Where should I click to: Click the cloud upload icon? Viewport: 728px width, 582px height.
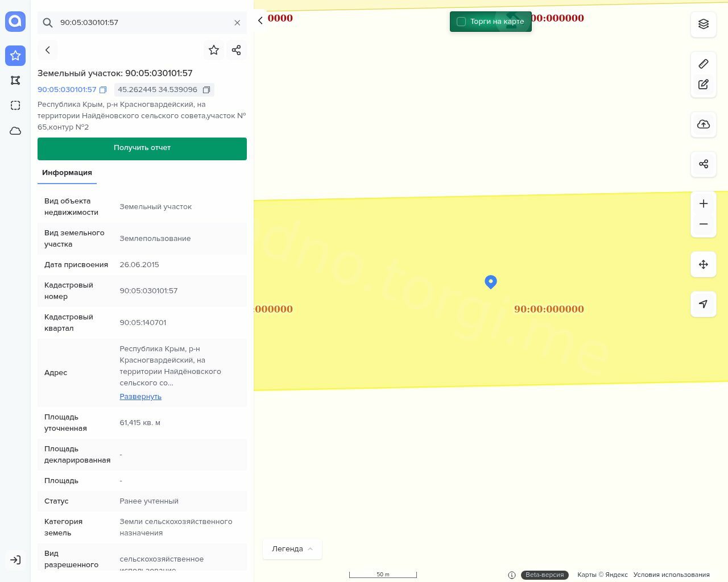(704, 124)
